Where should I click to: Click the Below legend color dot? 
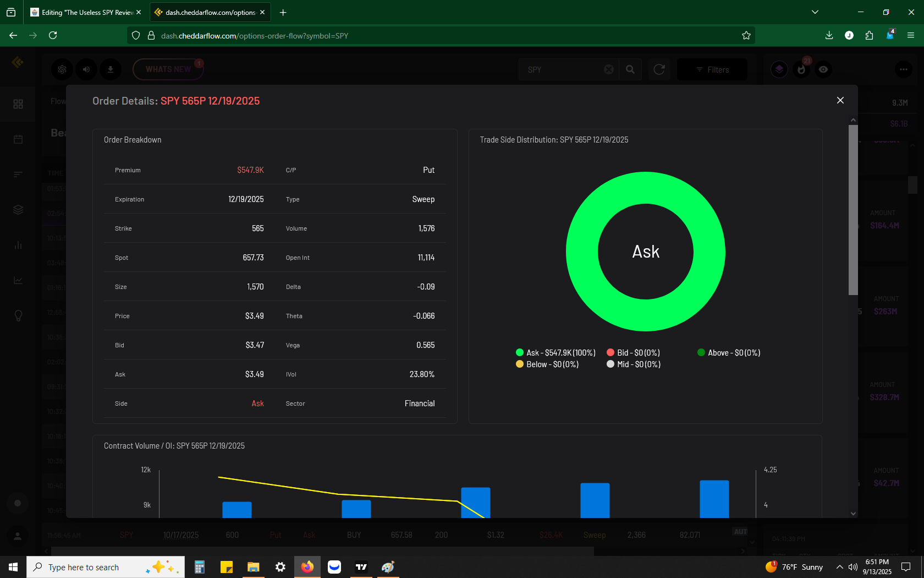(x=520, y=364)
